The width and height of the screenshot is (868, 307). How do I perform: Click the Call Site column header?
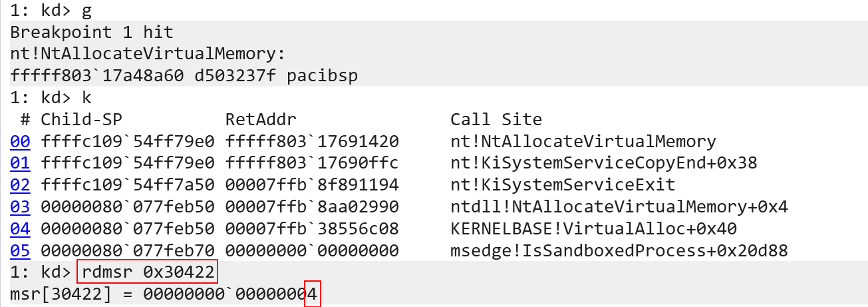point(496,120)
